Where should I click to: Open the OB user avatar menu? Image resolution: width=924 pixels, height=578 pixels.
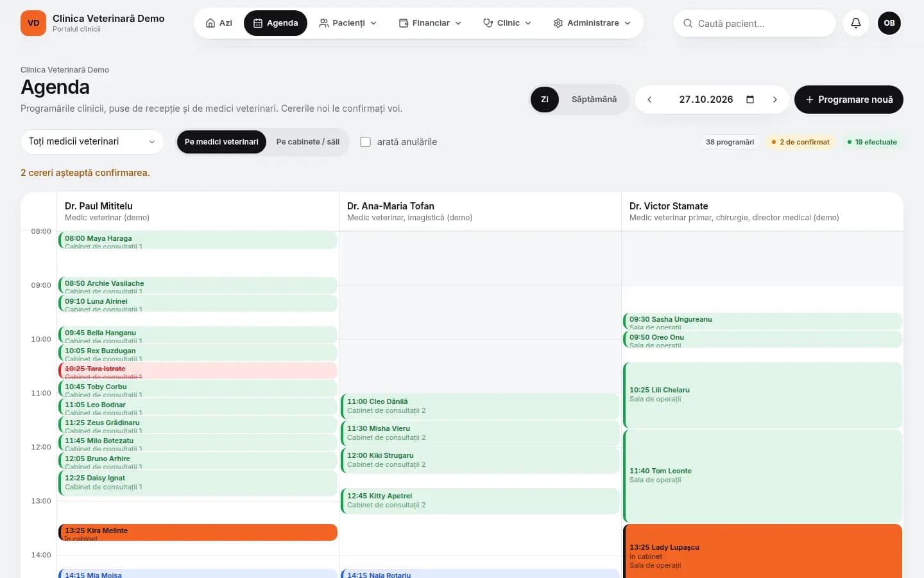coord(889,23)
